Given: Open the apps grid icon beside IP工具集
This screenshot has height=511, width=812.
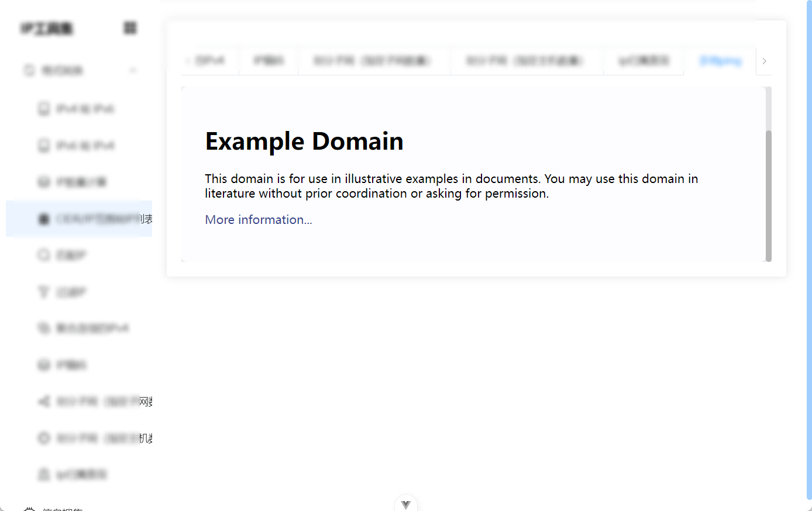Looking at the screenshot, I should (129, 27).
